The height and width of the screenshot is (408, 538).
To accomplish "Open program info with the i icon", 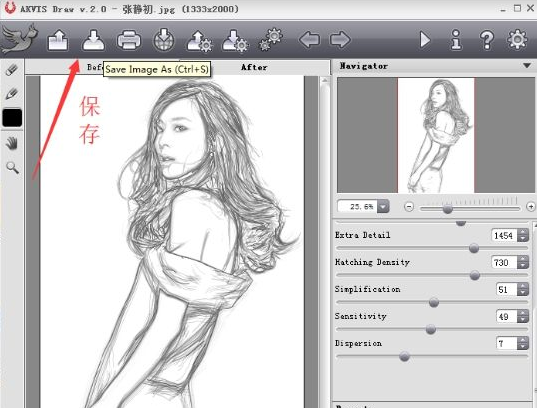I will (x=456, y=40).
